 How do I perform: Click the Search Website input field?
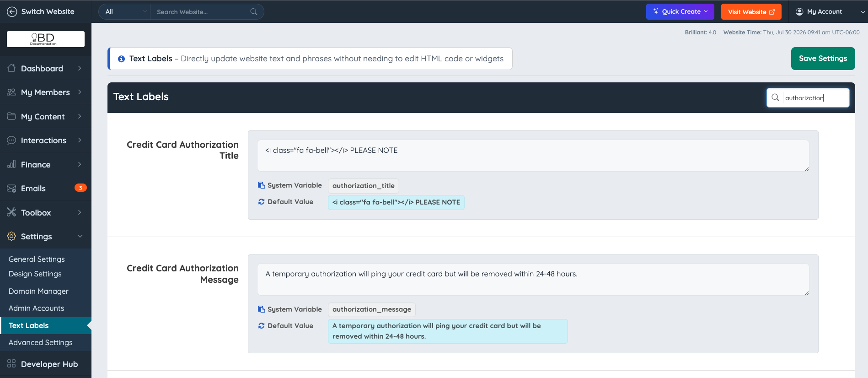pos(201,12)
